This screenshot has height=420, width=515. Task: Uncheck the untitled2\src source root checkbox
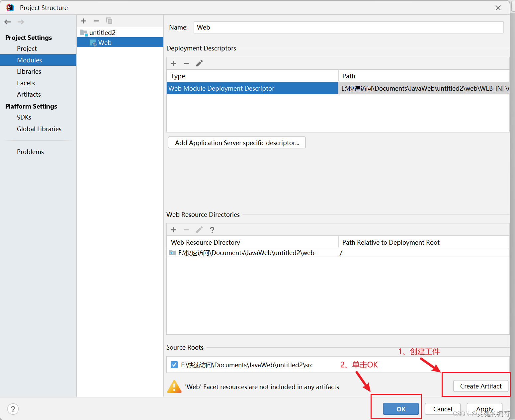click(174, 365)
